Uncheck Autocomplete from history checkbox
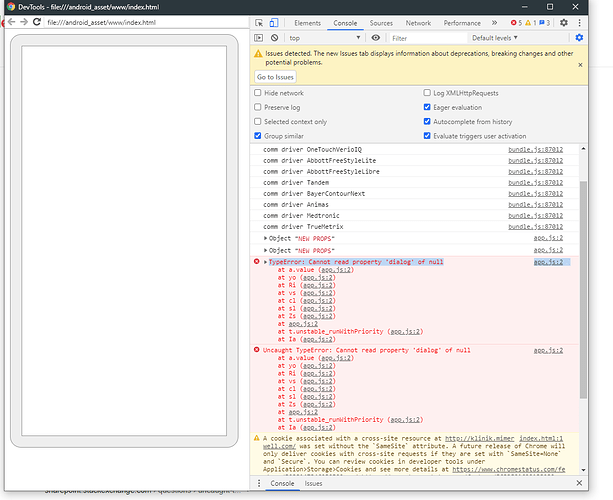This screenshot has width=613, height=500. [427, 122]
